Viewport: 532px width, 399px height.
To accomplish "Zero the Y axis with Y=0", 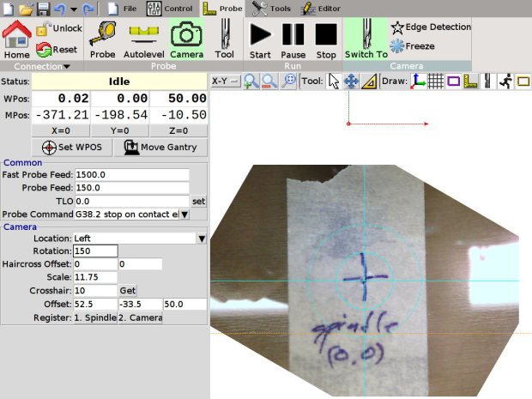I will coord(120,130).
